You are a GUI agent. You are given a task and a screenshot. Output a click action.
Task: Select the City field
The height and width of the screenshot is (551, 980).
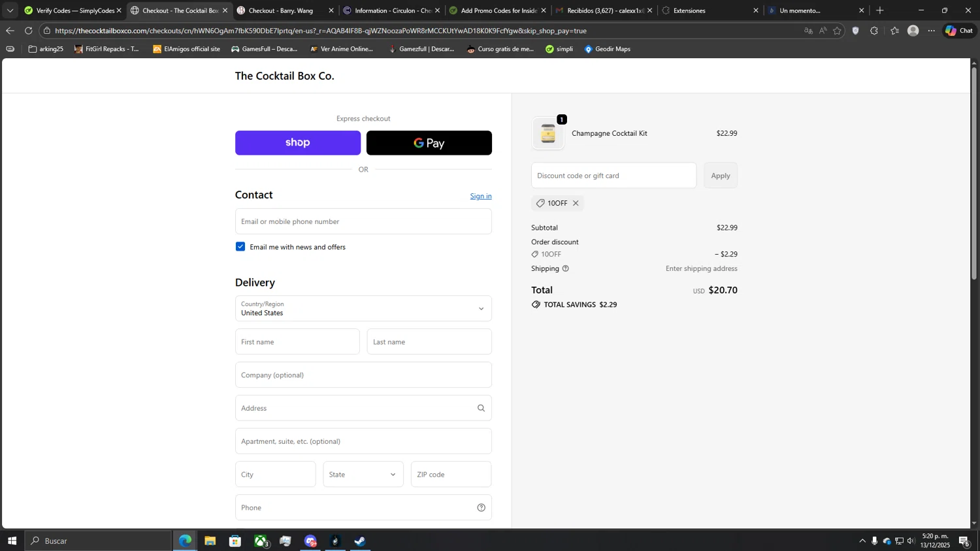click(x=276, y=475)
